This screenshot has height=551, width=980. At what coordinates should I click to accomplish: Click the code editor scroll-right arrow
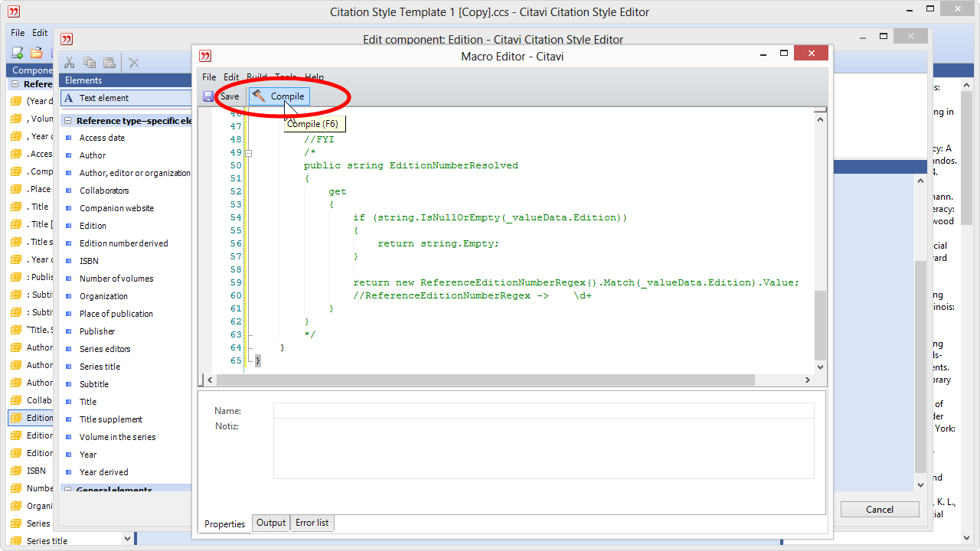pos(807,380)
